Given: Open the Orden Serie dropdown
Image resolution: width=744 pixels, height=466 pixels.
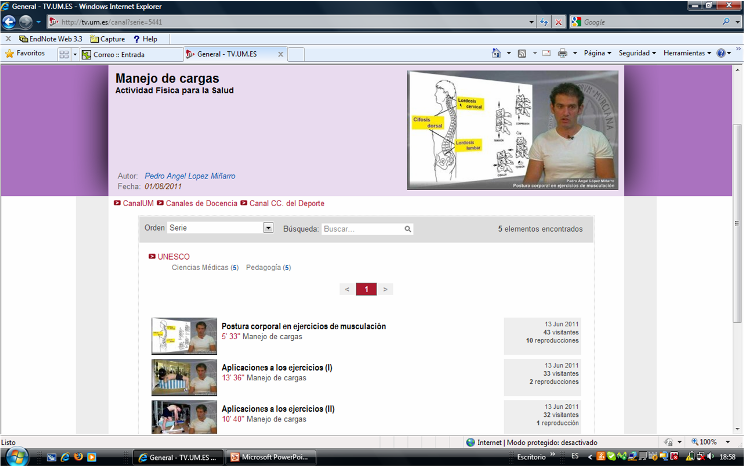Looking at the screenshot, I should pos(268,228).
